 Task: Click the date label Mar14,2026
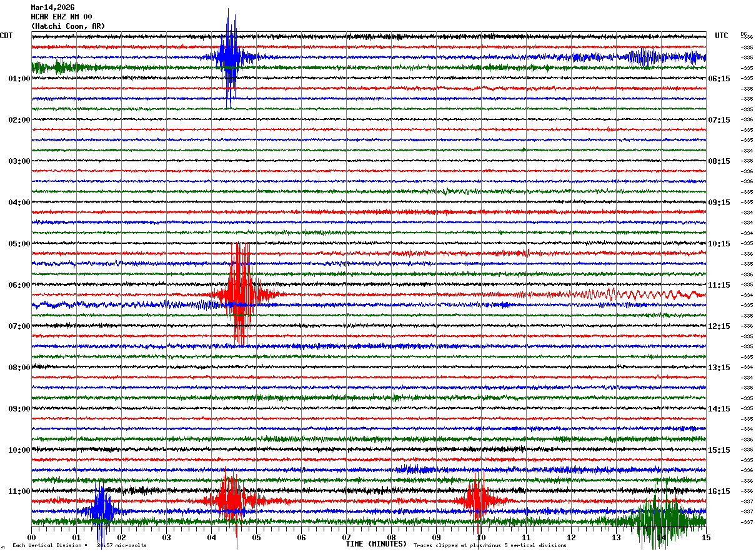pyautogui.click(x=52, y=8)
